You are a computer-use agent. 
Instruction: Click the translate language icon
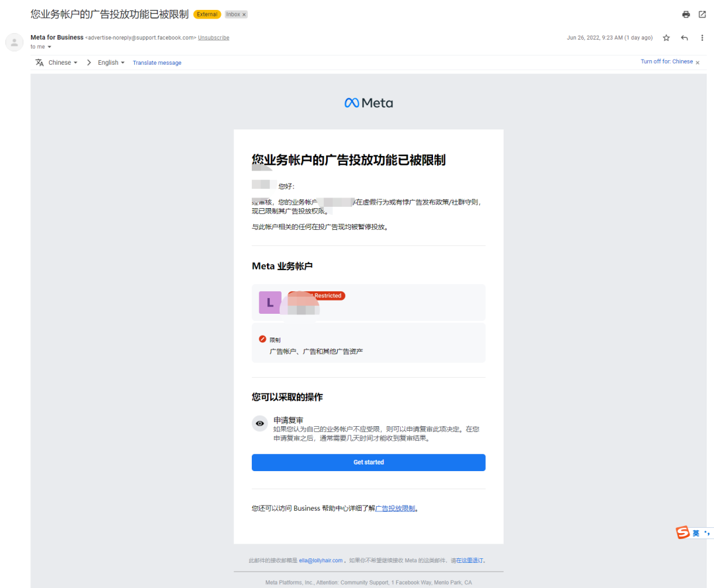click(40, 63)
